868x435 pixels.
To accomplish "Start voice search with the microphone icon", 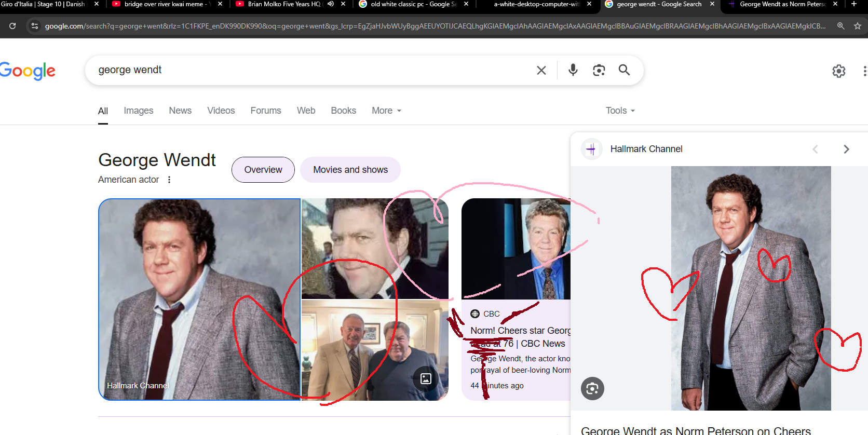I will [x=573, y=70].
